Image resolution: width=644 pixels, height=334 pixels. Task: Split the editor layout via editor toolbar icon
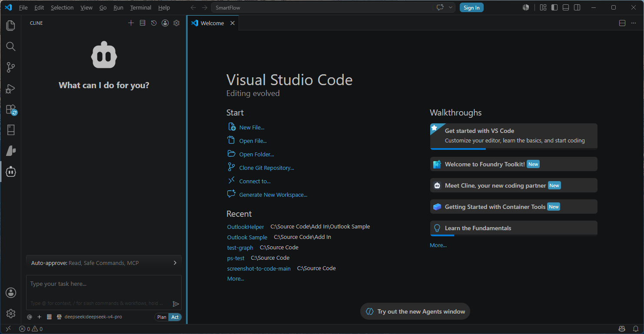click(x=622, y=23)
